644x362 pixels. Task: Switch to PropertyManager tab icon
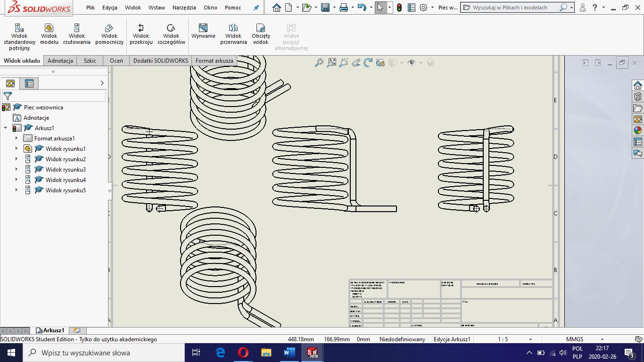(x=29, y=83)
